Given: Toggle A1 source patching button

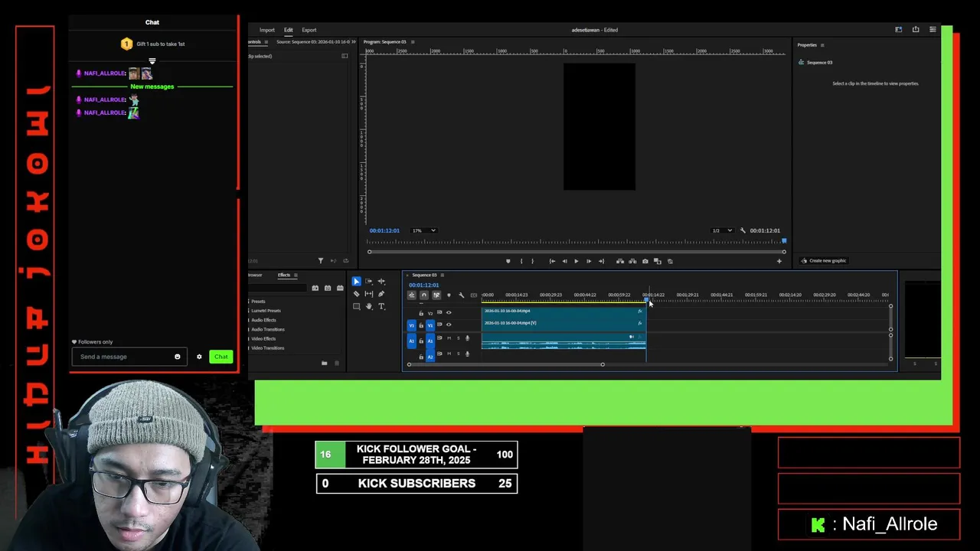Looking at the screenshot, I should [411, 341].
